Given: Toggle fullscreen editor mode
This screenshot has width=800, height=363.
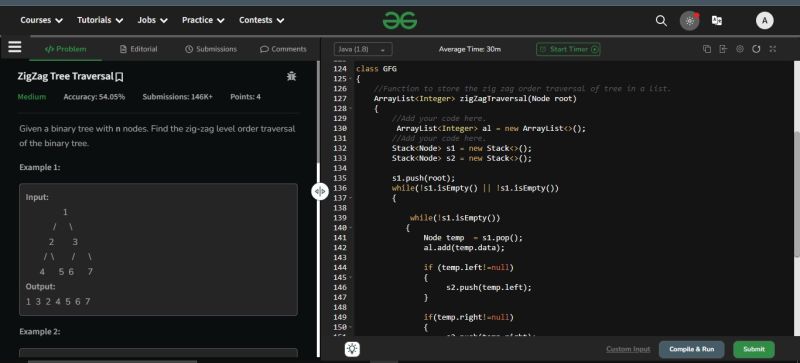Looking at the screenshot, I should 772,49.
